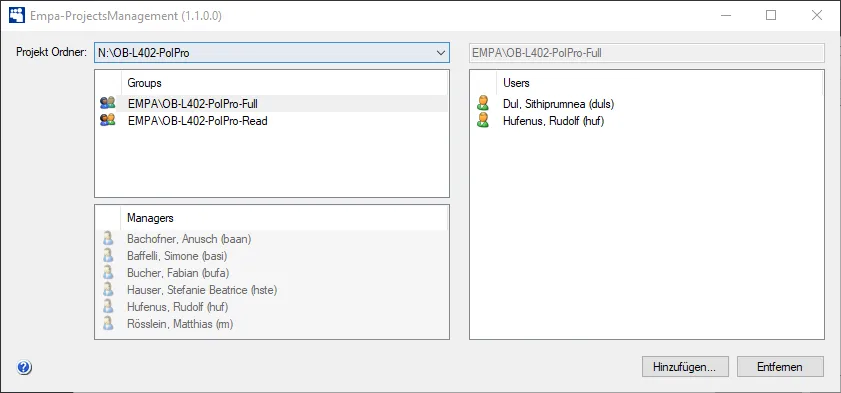The width and height of the screenshot is (841, 393).
Task: Maximize the Empa-ProjectsManagement window
Action: click(x=771, y=16)
